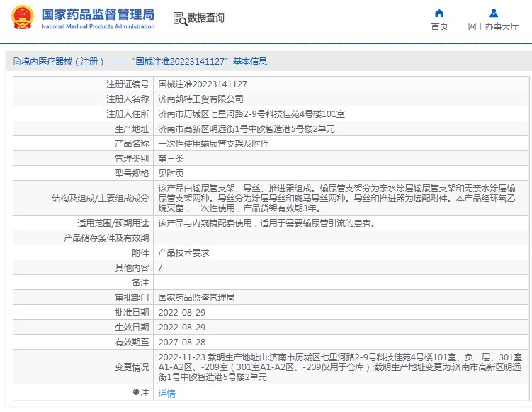This screenshot has width=532, height=412.
Task: Click management category value 第三类
Action: point(171,158)
